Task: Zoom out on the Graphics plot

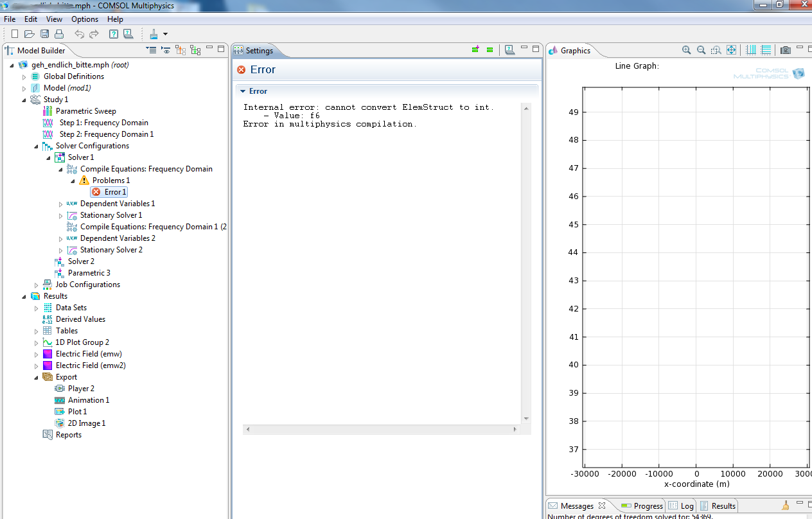Action: [x=702, y=49]
